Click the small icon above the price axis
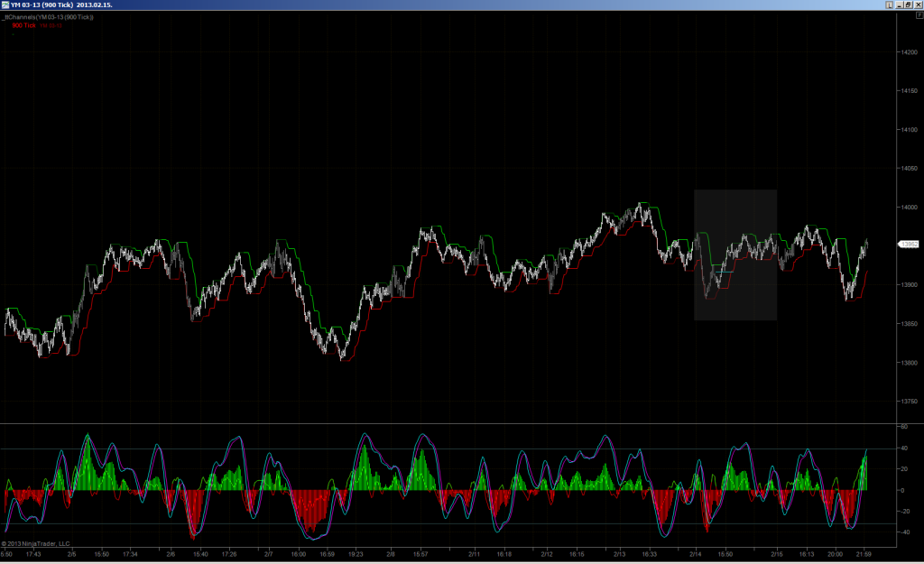The height and width of the screenshot is (564, 924). [x=919, y=16]
